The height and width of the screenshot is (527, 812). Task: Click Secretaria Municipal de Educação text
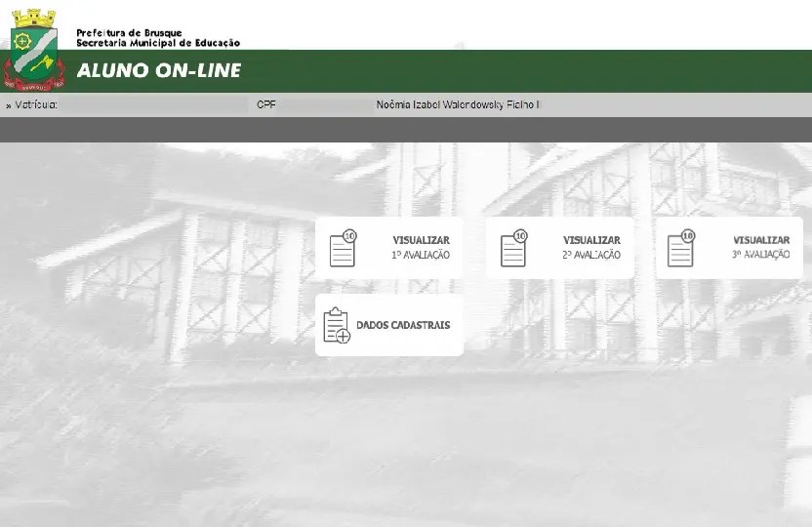pyautogui.click(x=158, y=43)
